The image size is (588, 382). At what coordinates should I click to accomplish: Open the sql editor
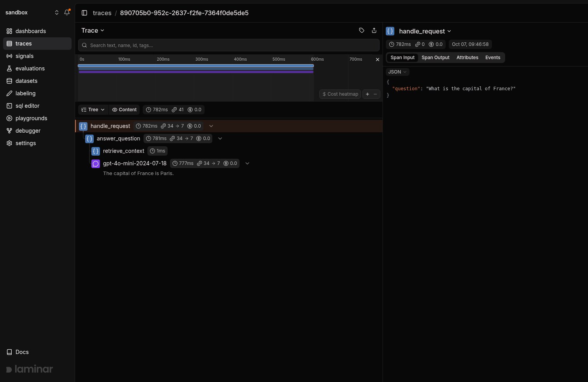37,106
